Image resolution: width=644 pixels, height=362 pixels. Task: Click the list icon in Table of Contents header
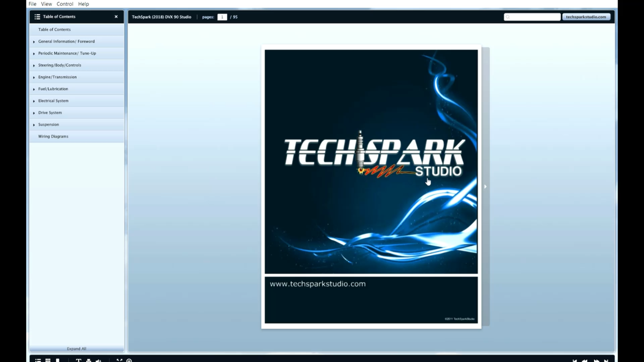(37, 17)
